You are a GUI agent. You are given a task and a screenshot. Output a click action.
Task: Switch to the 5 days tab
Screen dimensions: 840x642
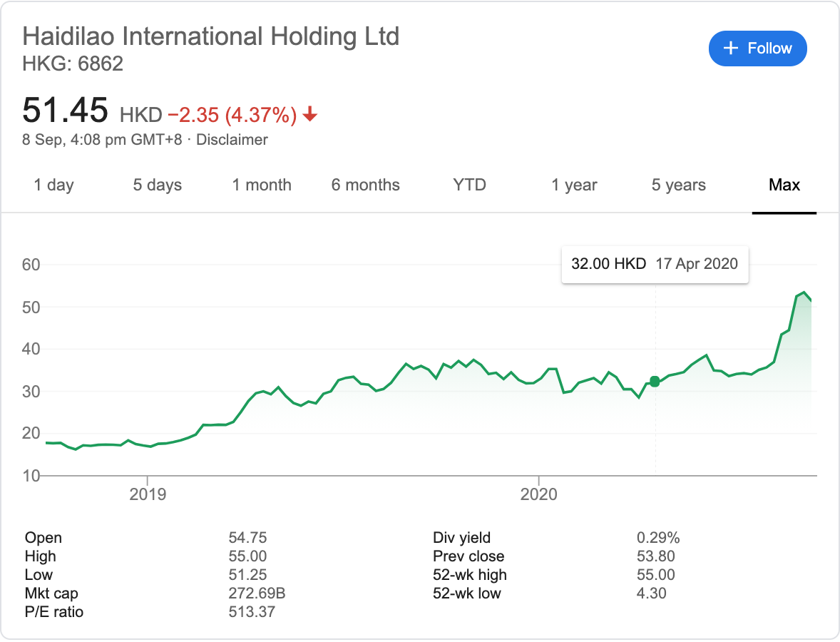[158, 185]
